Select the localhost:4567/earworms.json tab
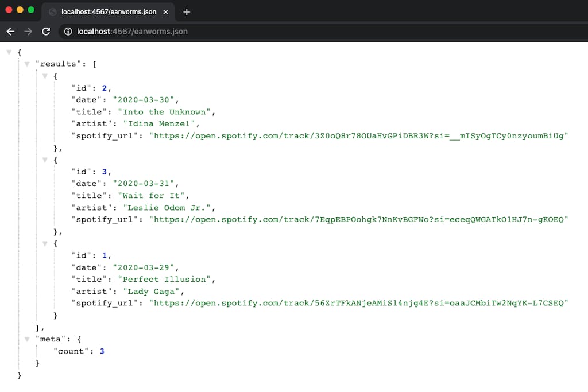Viewport: 588px width, 392px height. click(x=108, y=11)
